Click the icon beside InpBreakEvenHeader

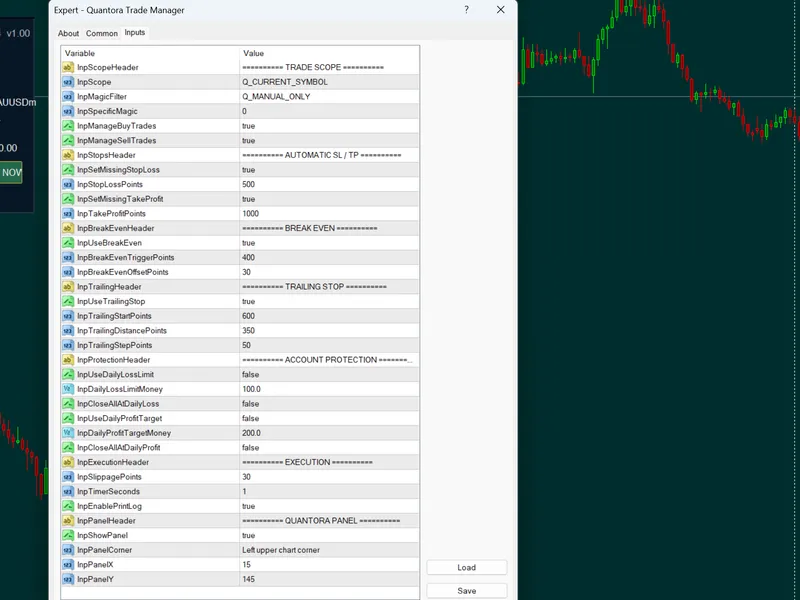(x=68, y=228)
